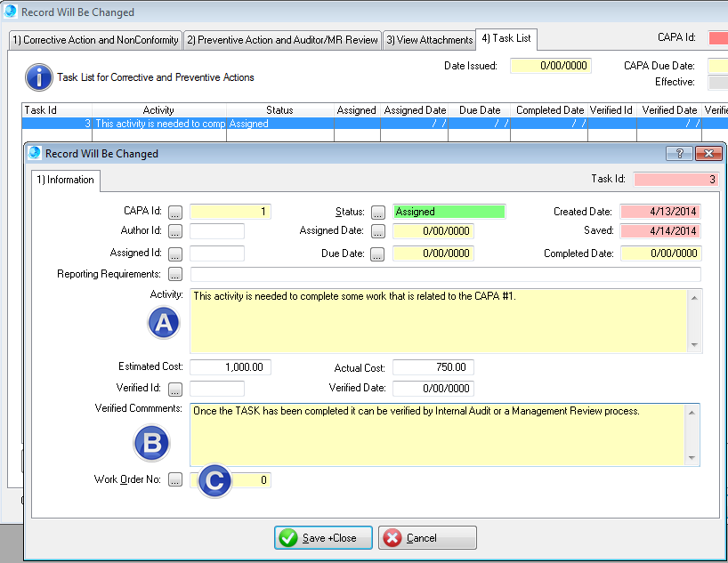Click the Verified Id lookup button
Screen dimensions: 728x563
(175, 389)
